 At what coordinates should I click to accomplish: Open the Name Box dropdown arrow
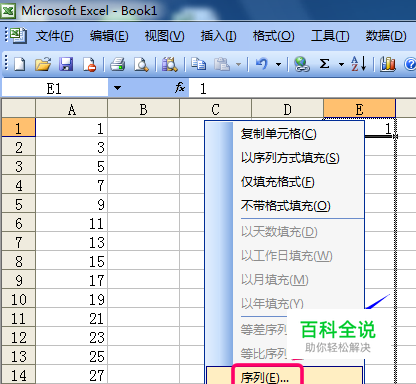point(117,88)
